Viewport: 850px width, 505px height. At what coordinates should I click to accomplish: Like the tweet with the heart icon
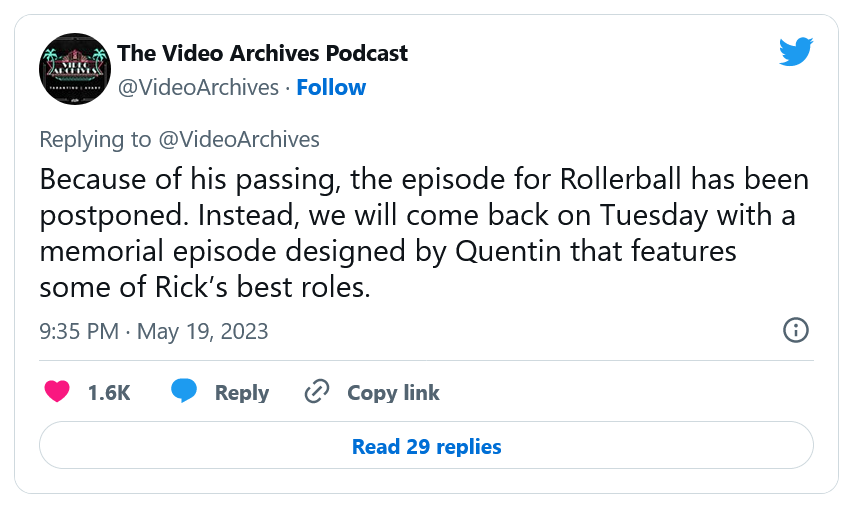58,392
